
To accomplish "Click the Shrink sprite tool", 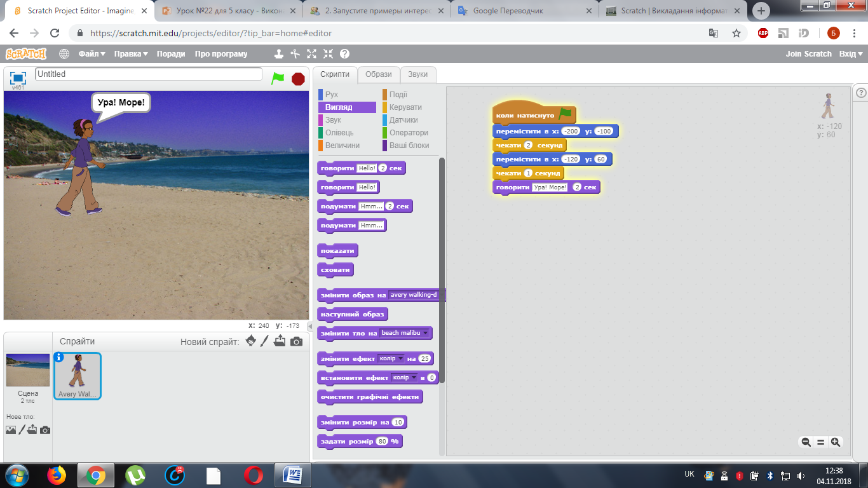I will click(x=328, y=54).
